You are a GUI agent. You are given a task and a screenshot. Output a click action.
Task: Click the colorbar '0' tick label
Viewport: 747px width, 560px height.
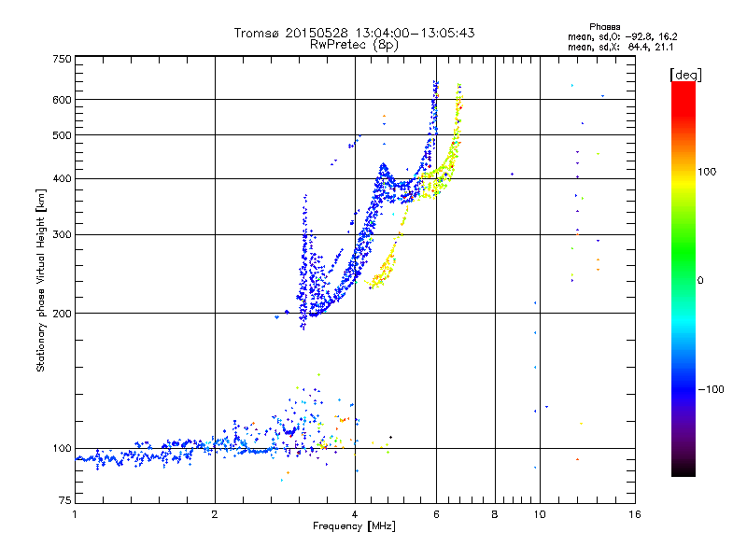coord(699,281)
